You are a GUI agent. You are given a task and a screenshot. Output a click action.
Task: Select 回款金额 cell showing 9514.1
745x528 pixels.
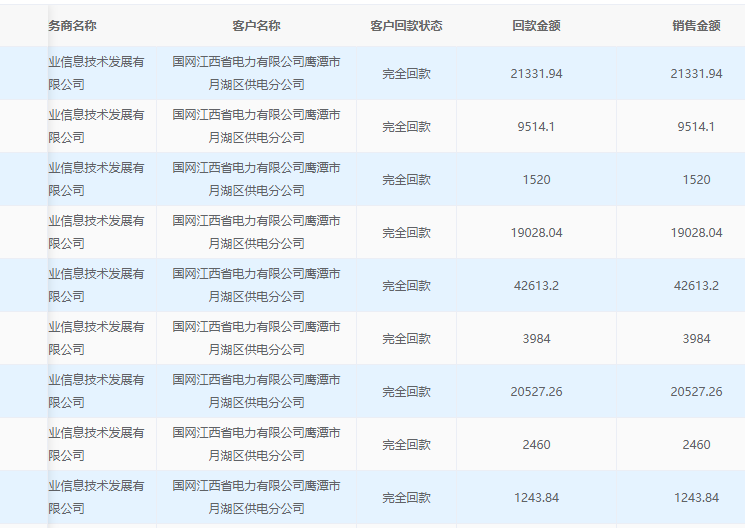[x=536, y=127]
